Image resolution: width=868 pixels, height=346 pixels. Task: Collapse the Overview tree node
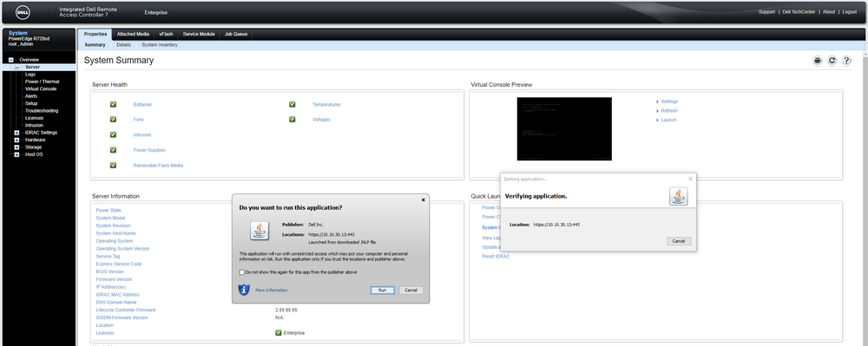[x=11, y=60]
